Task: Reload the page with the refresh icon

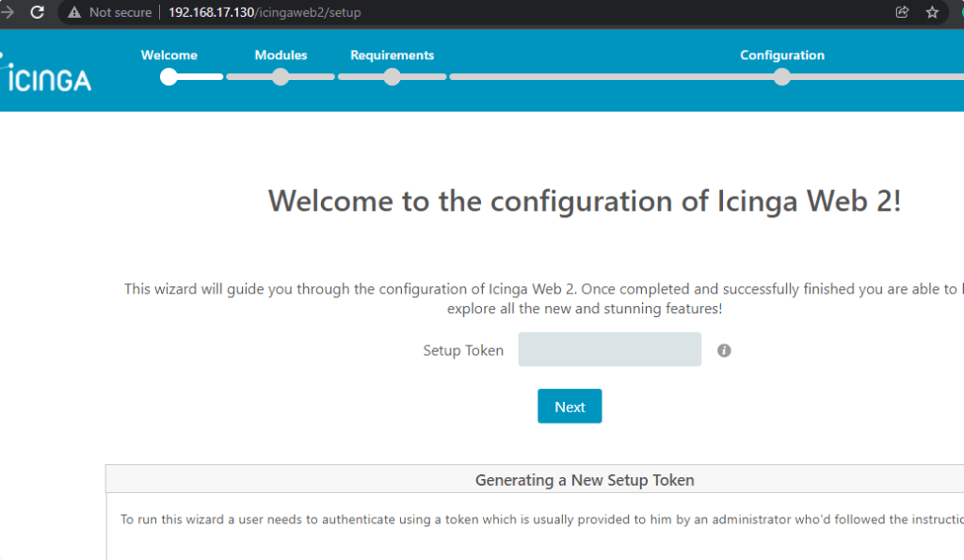Action: click(38, 12)
